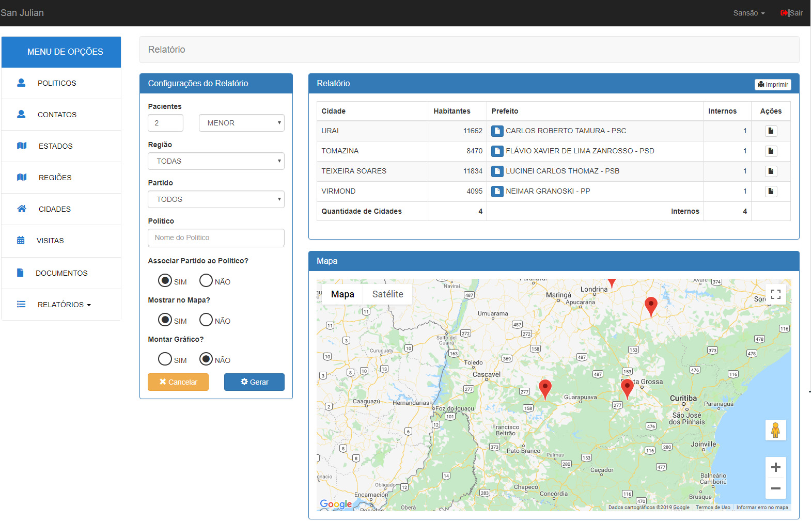Zoom out the map with minus button
Image resolution: width=812 pixels, height=523 pixels.
[x=775, y=488]
